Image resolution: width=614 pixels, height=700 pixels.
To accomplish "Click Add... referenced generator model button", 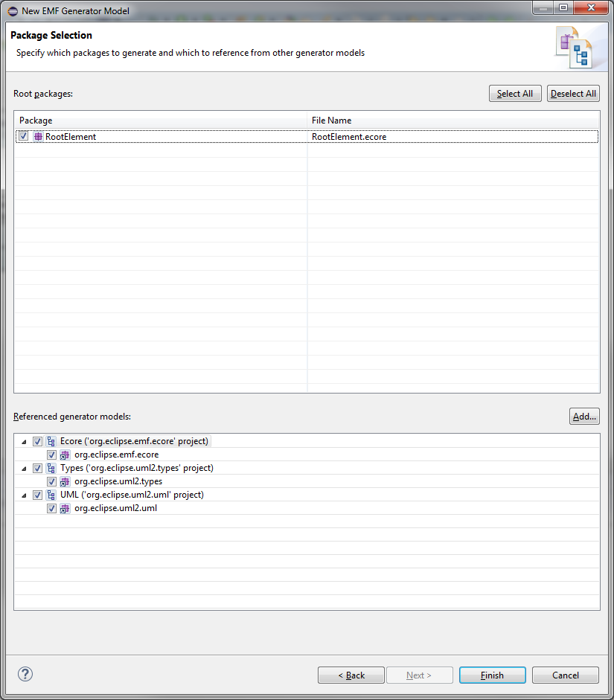I will [x=584, y=417].
